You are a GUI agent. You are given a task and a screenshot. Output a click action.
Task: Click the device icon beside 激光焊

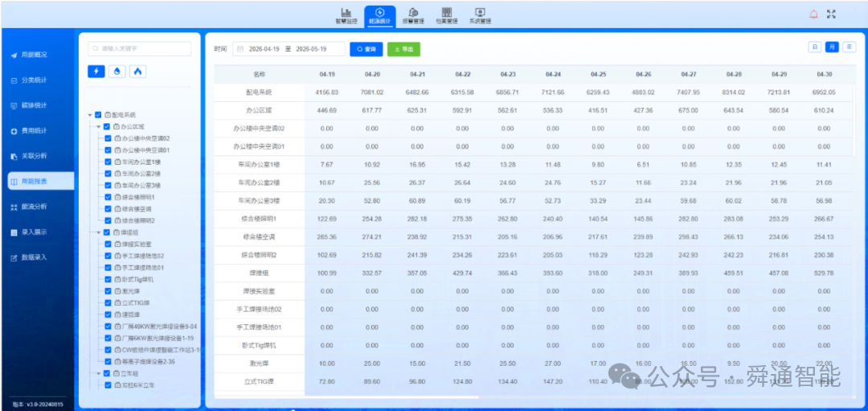[x=117, y=291]
